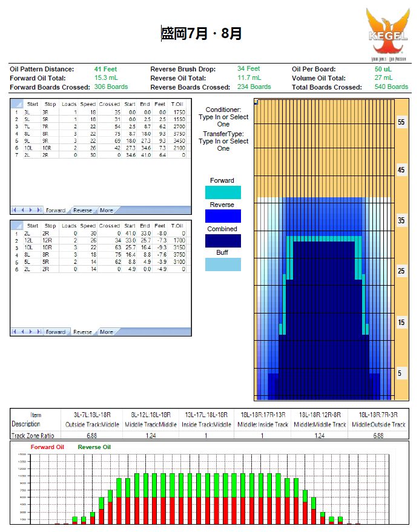
Task: Select T.Oil cell 1750 in upper table
Action: (178, 112)
